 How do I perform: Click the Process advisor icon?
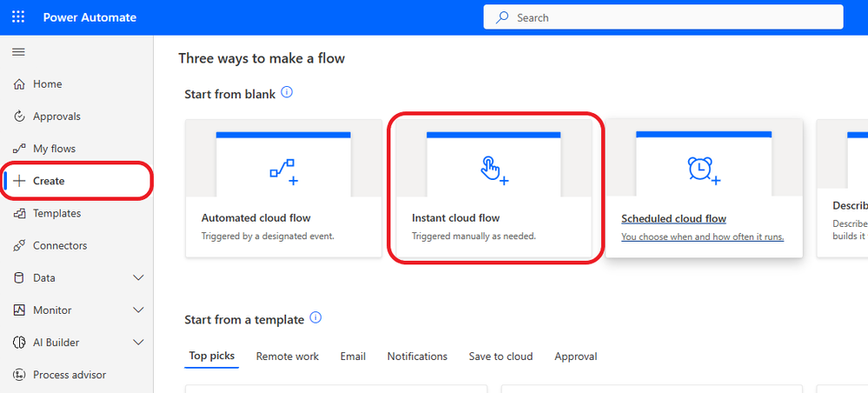pos(19,375)
